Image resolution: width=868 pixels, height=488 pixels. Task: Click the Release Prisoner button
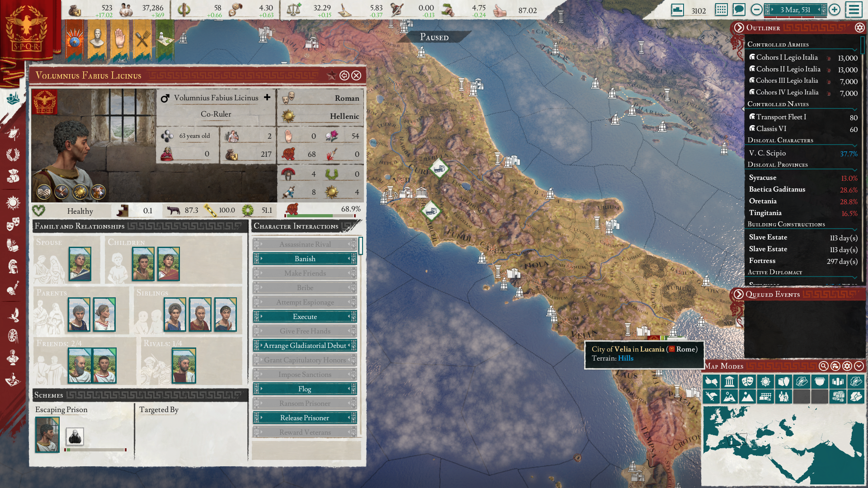(x=305, y=418)
